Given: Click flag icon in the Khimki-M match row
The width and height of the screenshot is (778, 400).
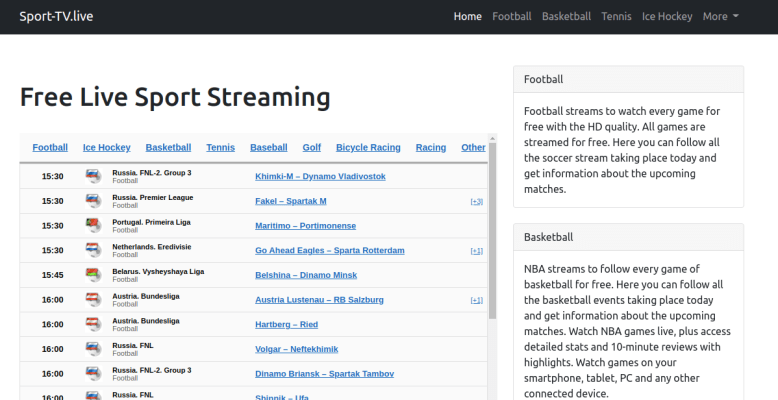Looking at the screenshot, I should 93,176.
